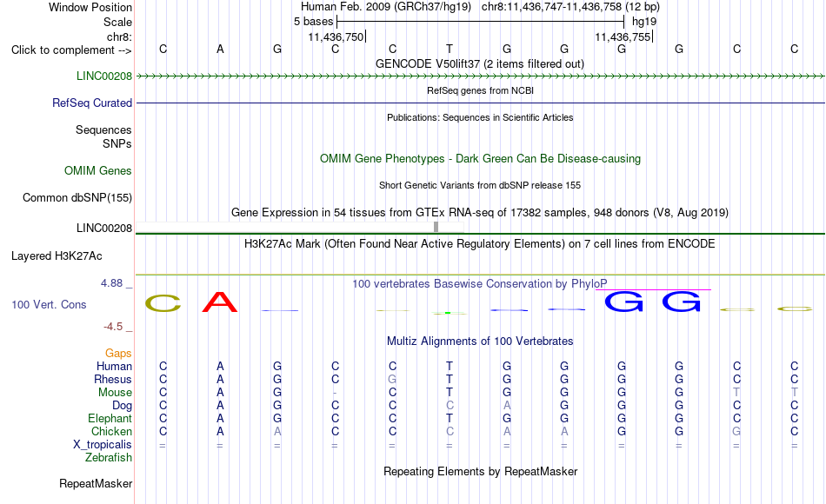Open the OMIM Genes track label
826x504 pixels.
pos(98,170)
